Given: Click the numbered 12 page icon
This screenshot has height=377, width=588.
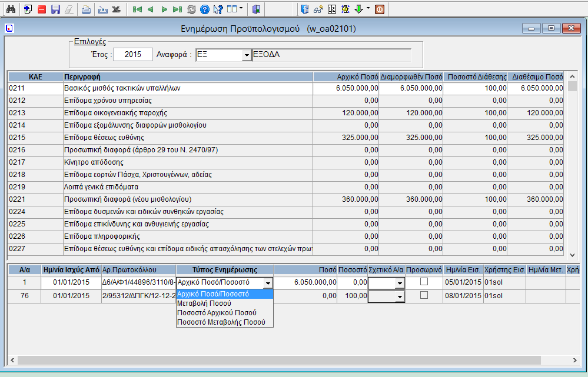Looking at the screenshot, I should pyautogui.click(x=332, y=9).
